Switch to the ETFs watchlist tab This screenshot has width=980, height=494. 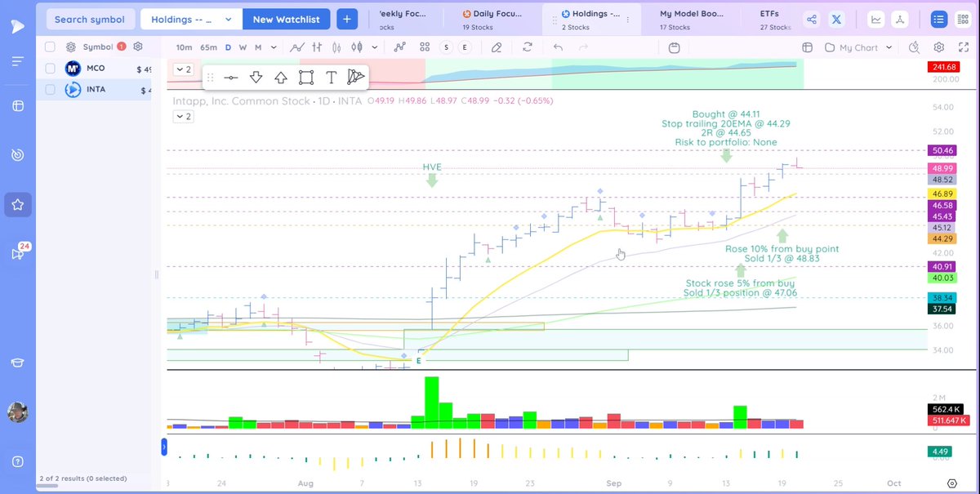point(770,18)
